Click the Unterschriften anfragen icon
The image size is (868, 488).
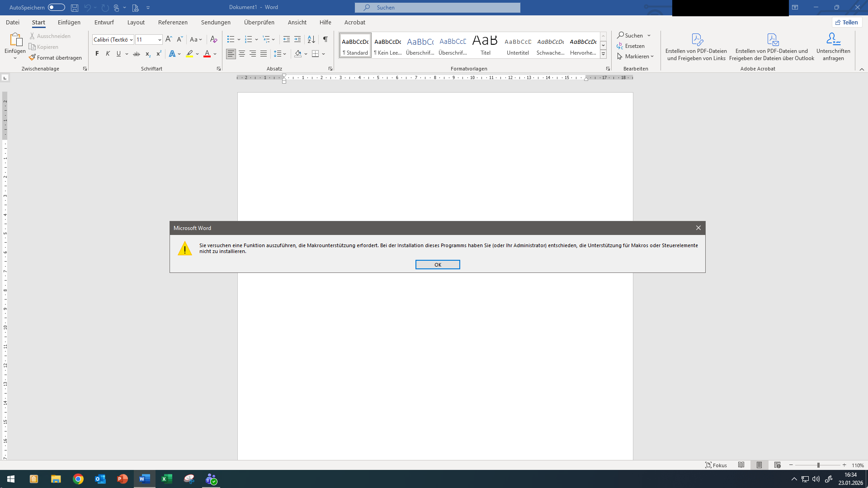click(x=833, y=39)
